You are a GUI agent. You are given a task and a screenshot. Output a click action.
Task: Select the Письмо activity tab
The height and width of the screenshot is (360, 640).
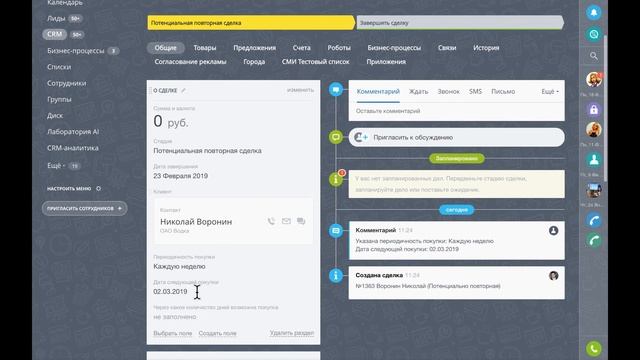pos(503,91)
